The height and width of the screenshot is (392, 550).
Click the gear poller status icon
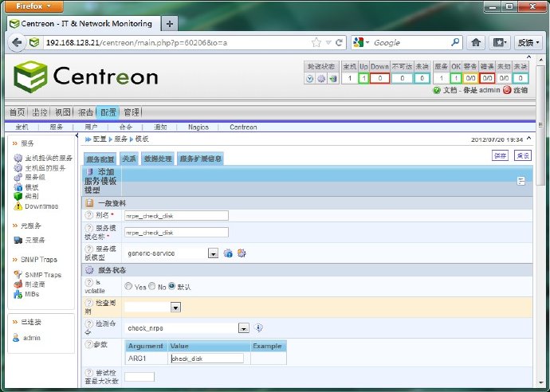pyautogui.click(x=321, y=79)
